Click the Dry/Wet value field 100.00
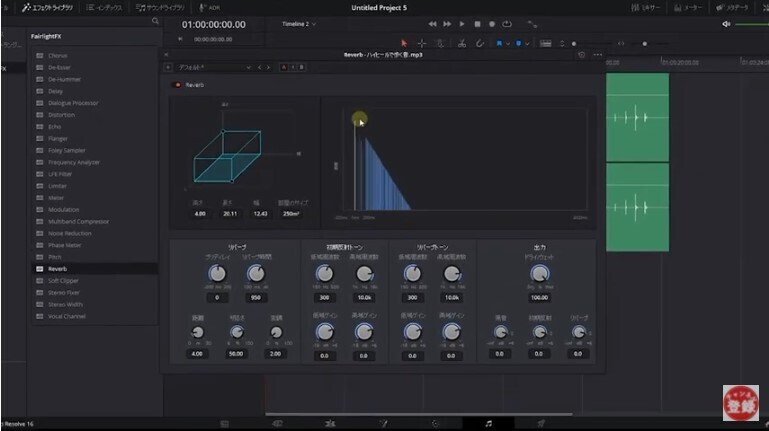The width and height of the screenshot is (769, 431). [x=539, y=298]
